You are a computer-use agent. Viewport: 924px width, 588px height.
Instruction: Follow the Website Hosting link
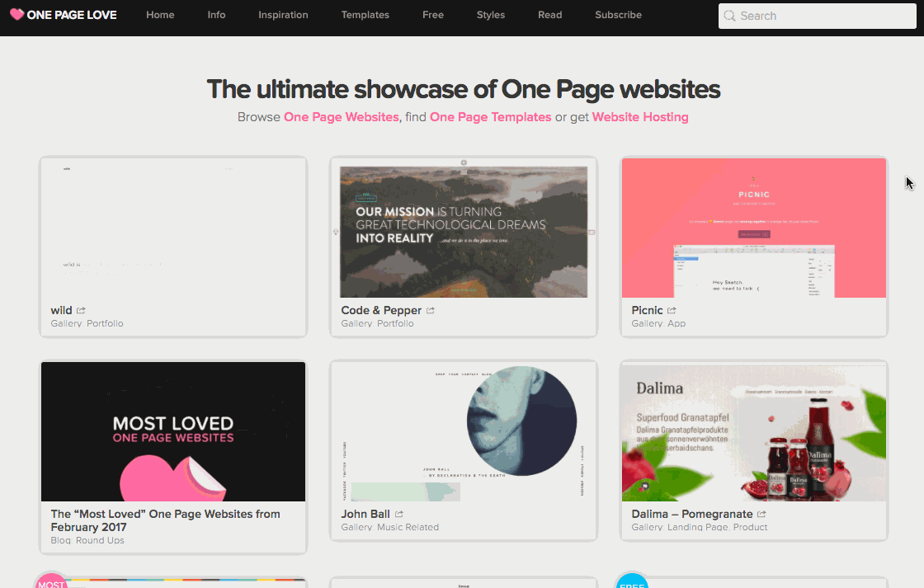click(x=640, y=116)
